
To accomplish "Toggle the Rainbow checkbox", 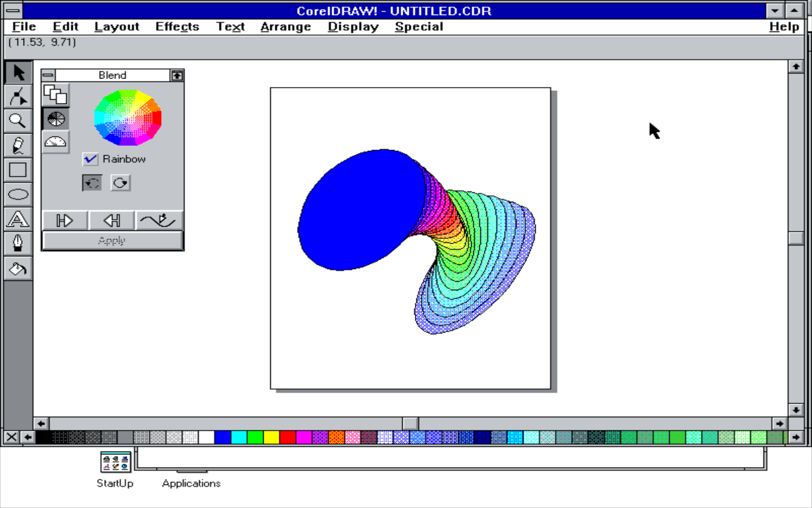I will coord(90,159).
